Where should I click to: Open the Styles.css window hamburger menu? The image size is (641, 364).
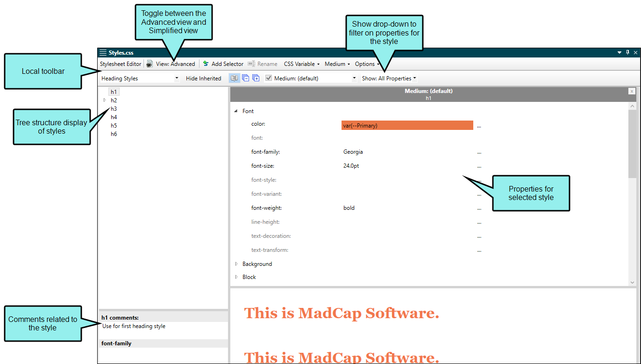(x=103, y=53)
